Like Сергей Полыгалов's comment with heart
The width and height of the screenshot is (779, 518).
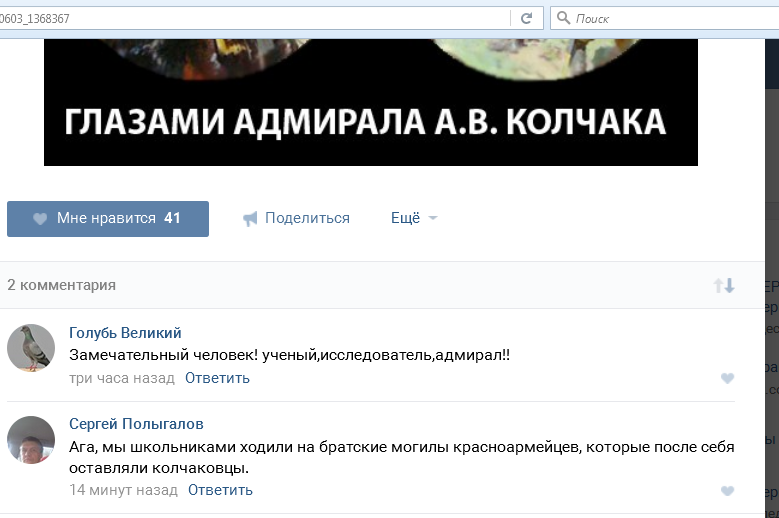coord(727,491)
